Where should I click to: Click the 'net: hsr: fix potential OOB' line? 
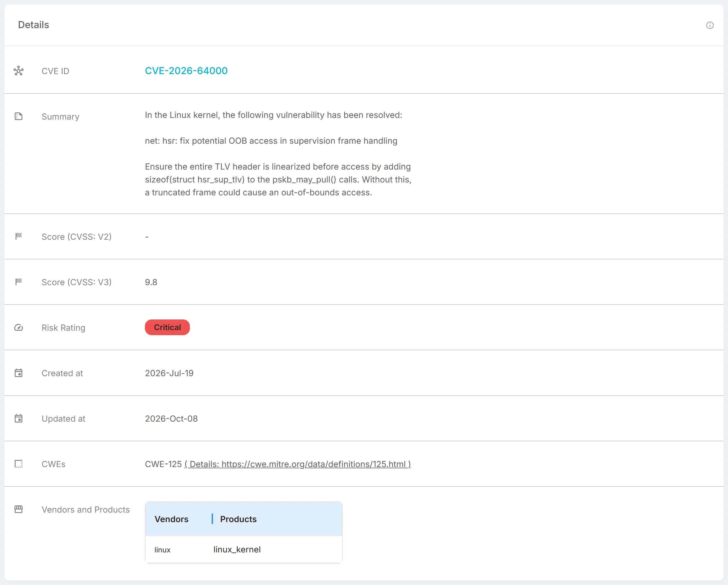[271, 141]
